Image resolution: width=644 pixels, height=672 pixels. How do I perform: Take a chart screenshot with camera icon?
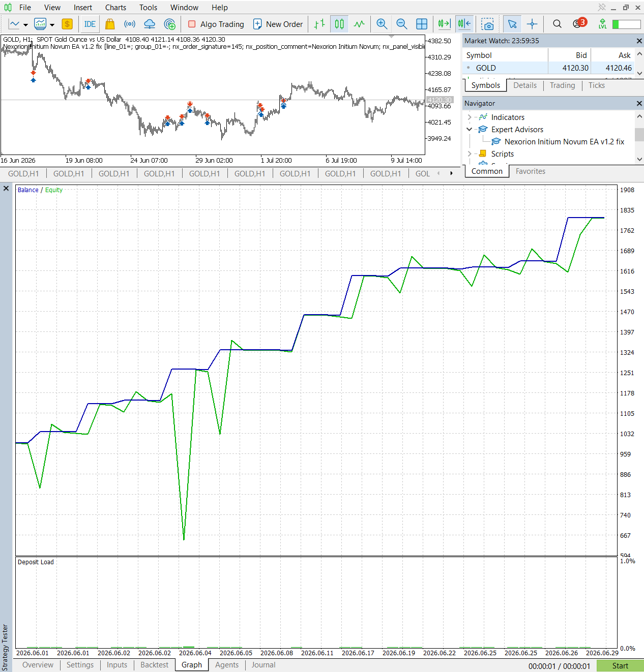click(487, 24)
